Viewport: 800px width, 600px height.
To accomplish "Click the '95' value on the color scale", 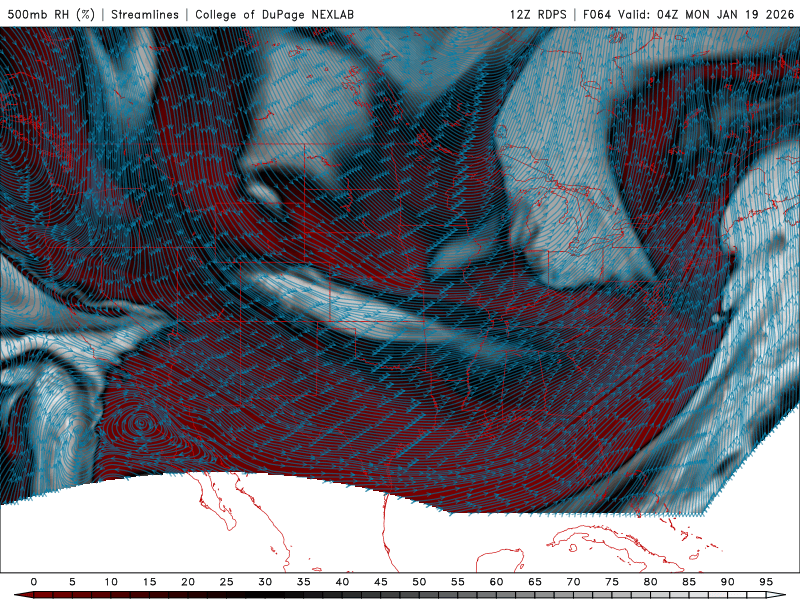I will tap(766, 582).
